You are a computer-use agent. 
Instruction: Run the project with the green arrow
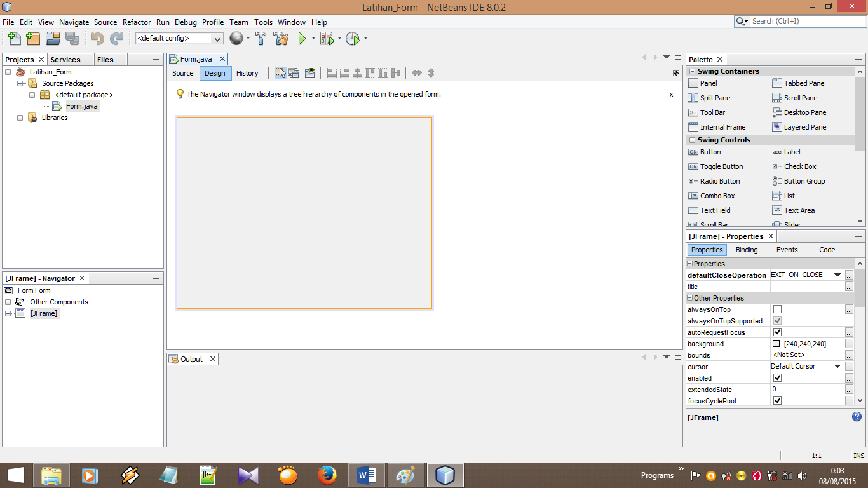(x=300, y=39)
